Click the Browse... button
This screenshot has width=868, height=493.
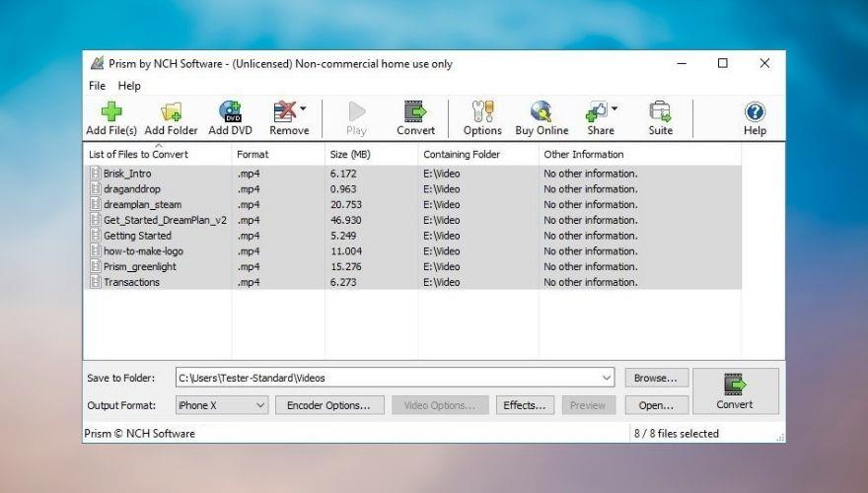656,378
